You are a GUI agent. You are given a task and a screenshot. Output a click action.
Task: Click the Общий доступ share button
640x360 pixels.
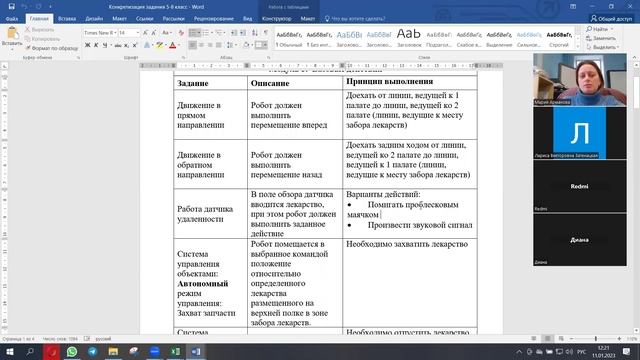pyautogui.click(x=611, y=18)
